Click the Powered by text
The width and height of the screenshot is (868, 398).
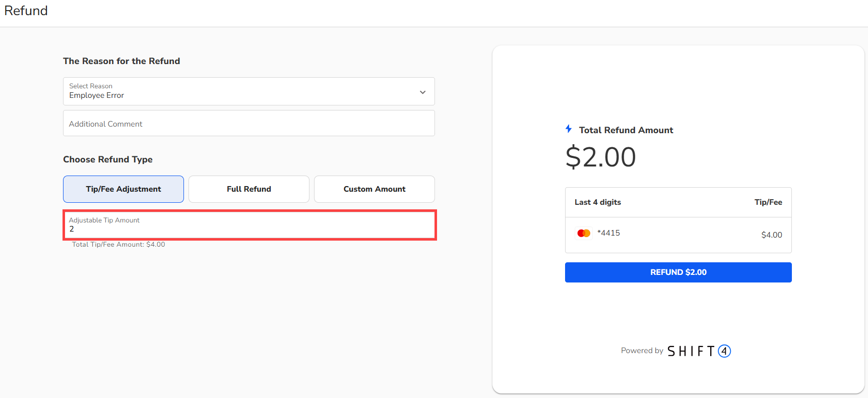642,351
